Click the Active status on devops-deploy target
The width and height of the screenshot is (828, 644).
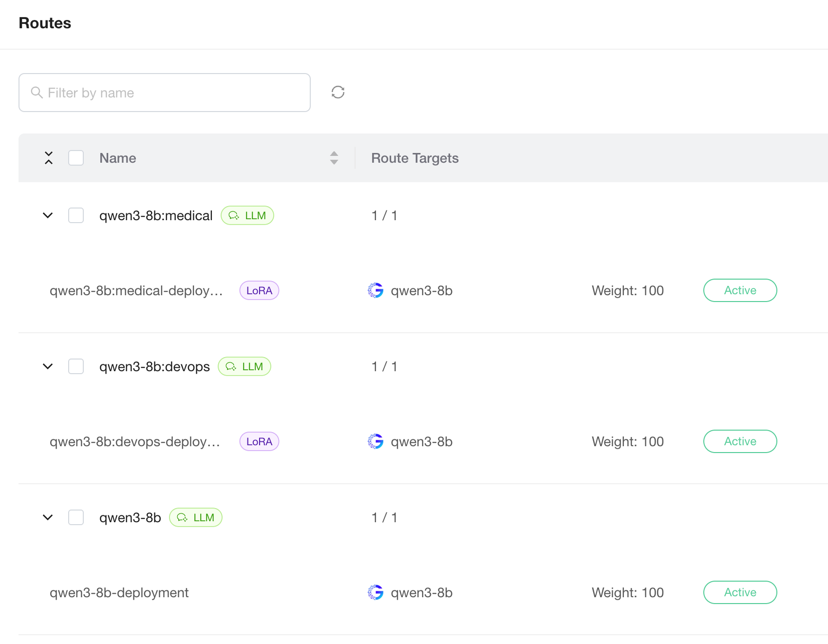click(740, 441)
